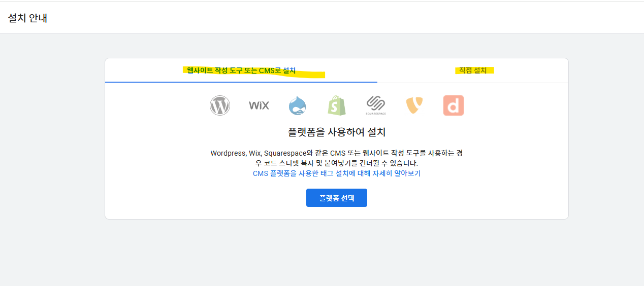
Task: Click the '설치 안내' page title
Action: point(28,18)
